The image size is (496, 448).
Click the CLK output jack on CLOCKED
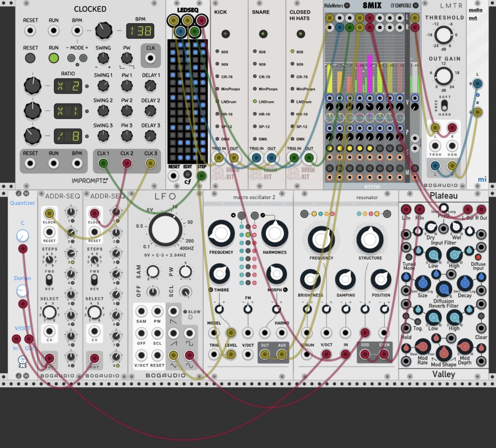point(150,58)
